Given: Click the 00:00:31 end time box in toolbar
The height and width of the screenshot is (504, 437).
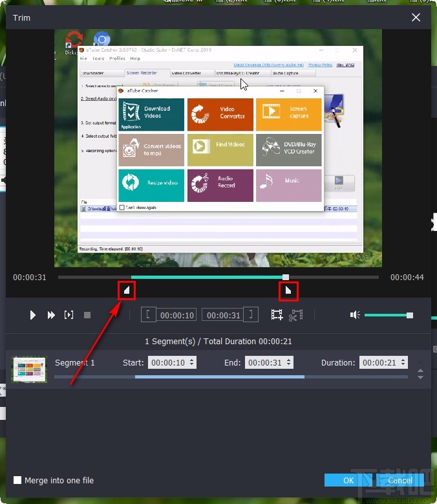Looking at the screenshot, I should point(223,315).
